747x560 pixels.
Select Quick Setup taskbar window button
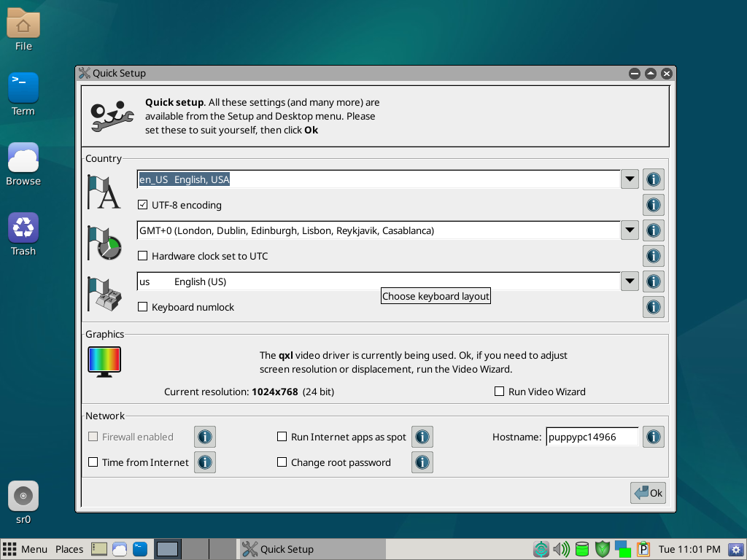tap(312, 549)
